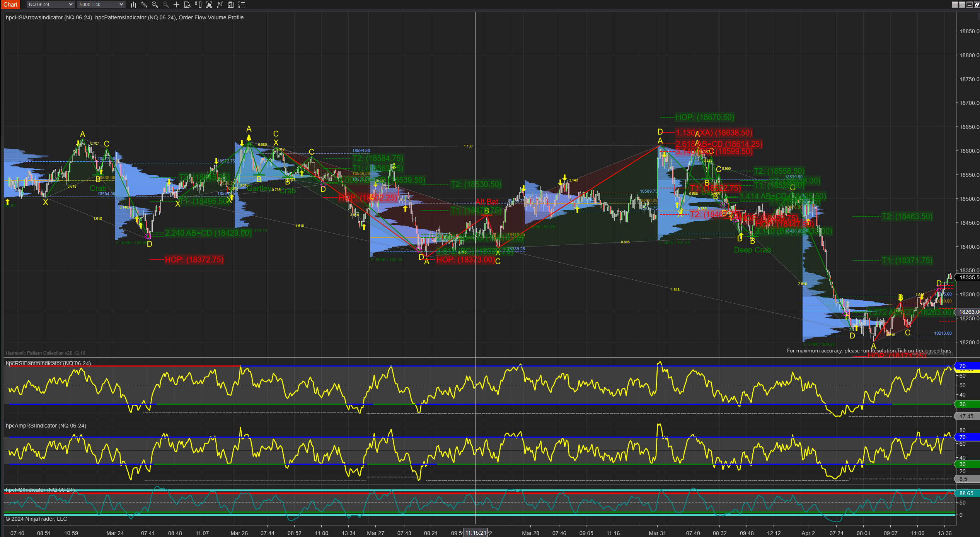Click the Strategy Performance clipboard icon
980x537 pixels.
[231, 5]
